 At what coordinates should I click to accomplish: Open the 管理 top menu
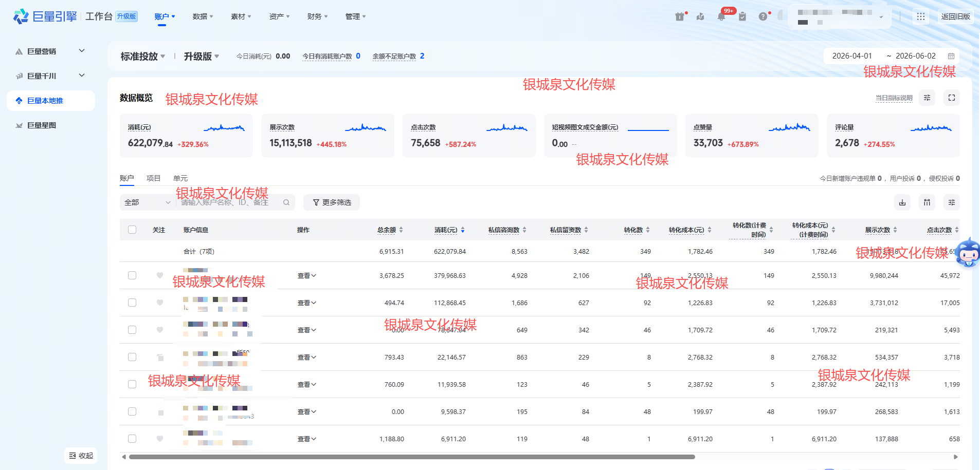[x=355, y=16]
